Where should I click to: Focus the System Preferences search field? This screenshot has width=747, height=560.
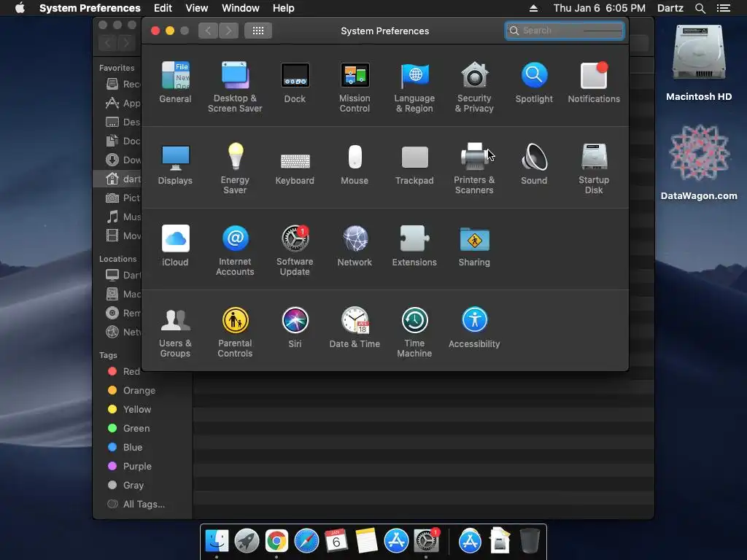coord(565,31)
